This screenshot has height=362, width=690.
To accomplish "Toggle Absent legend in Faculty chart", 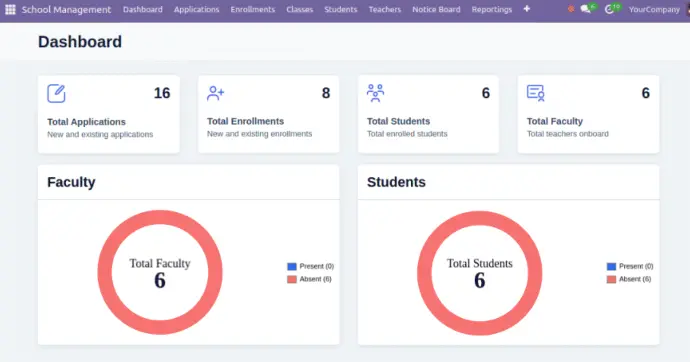I will (309, 279).
